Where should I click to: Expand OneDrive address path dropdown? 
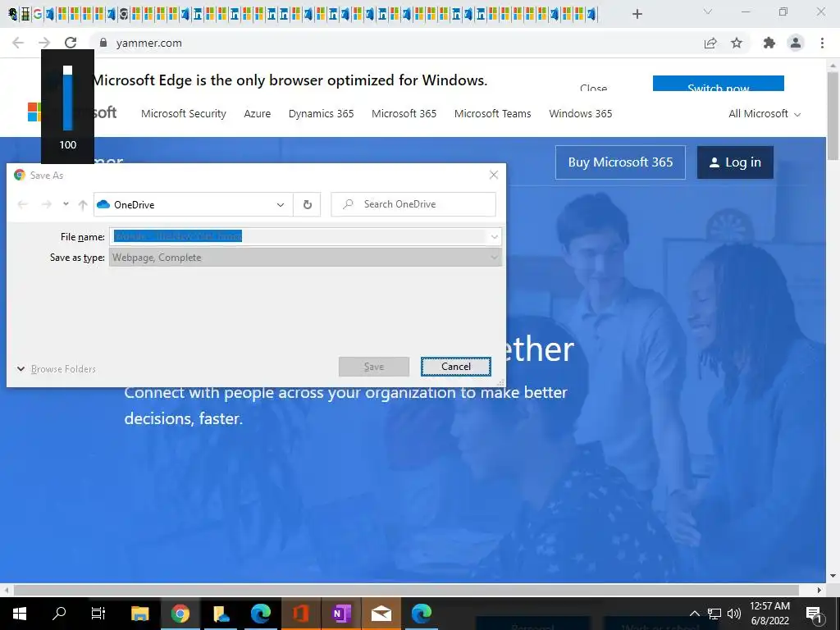pos(281,204)
